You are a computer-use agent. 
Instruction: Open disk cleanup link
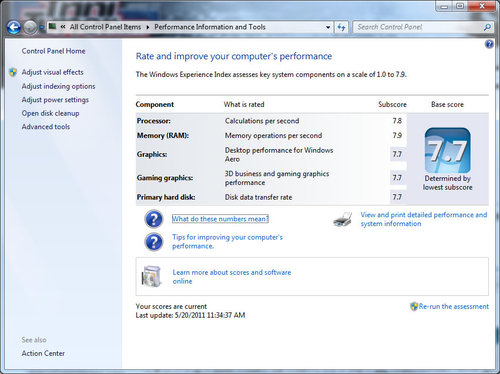pyautogui.click(x=50, y=113)
